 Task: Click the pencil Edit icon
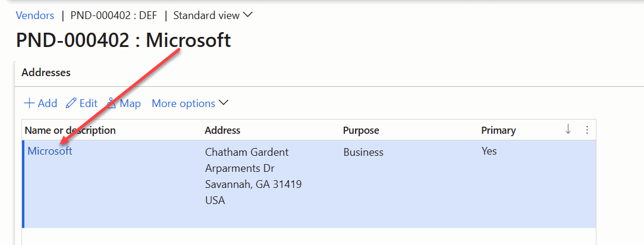(71, 103)
